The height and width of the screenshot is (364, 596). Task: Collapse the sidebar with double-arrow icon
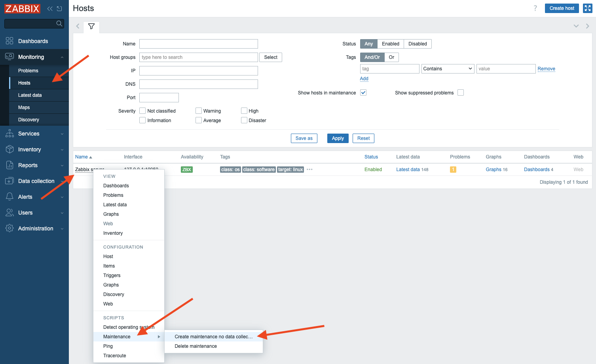(x=49, y=8)
